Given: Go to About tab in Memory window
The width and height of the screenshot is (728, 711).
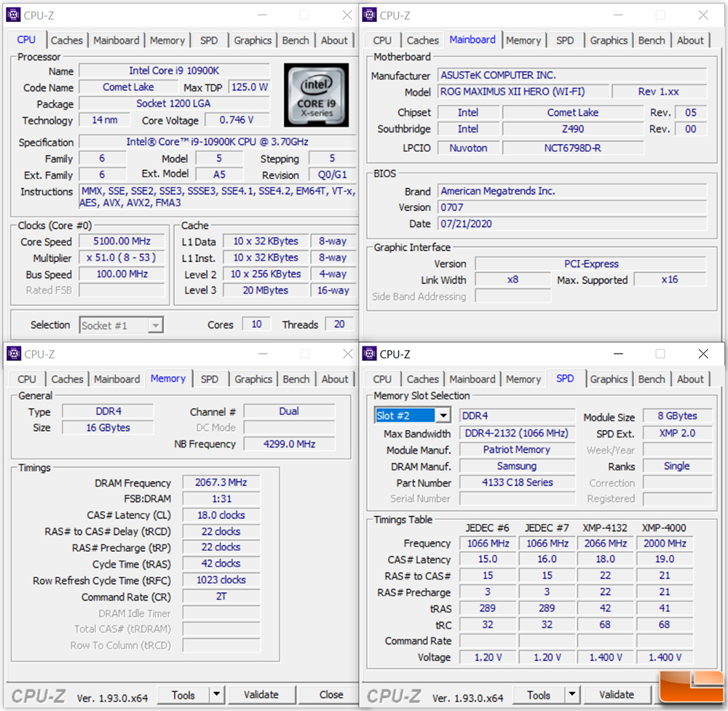Looking at the screenshot, I should [334, 379].
